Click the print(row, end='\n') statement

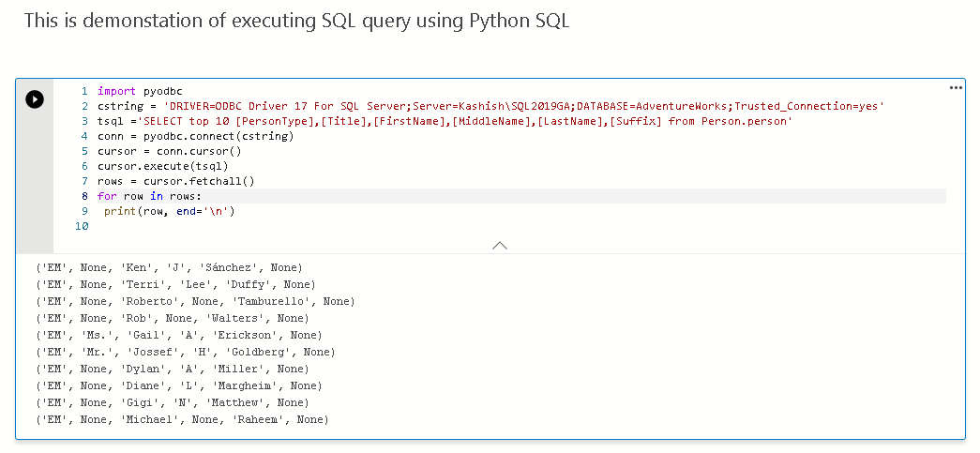coord(169,211)
